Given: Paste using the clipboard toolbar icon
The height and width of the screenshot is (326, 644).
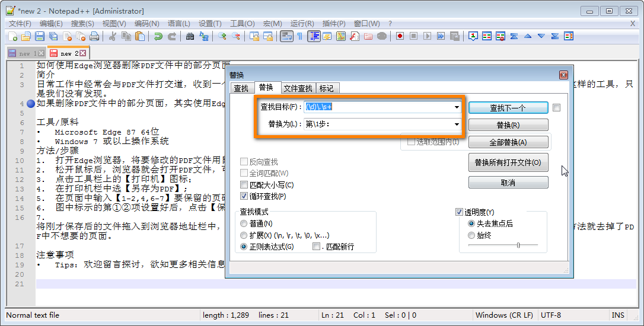Looking at the screenshot, I should 140,36.
